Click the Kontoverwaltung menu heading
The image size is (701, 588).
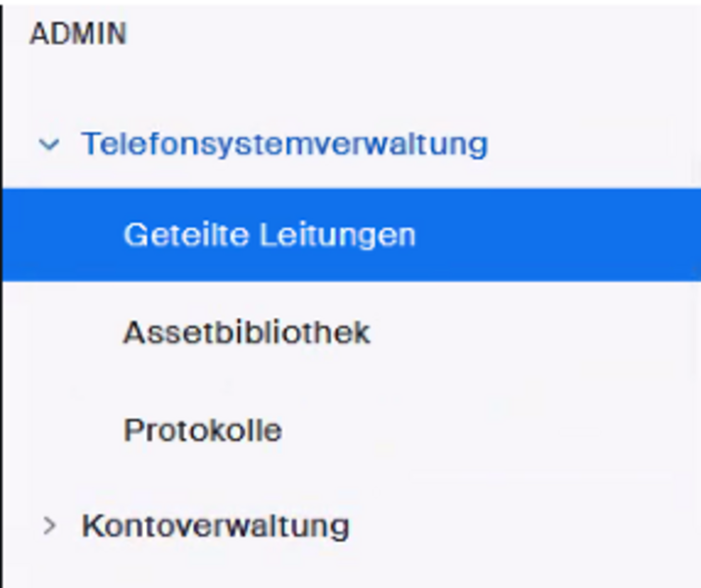pyautogui.click(x=215, y=526)
